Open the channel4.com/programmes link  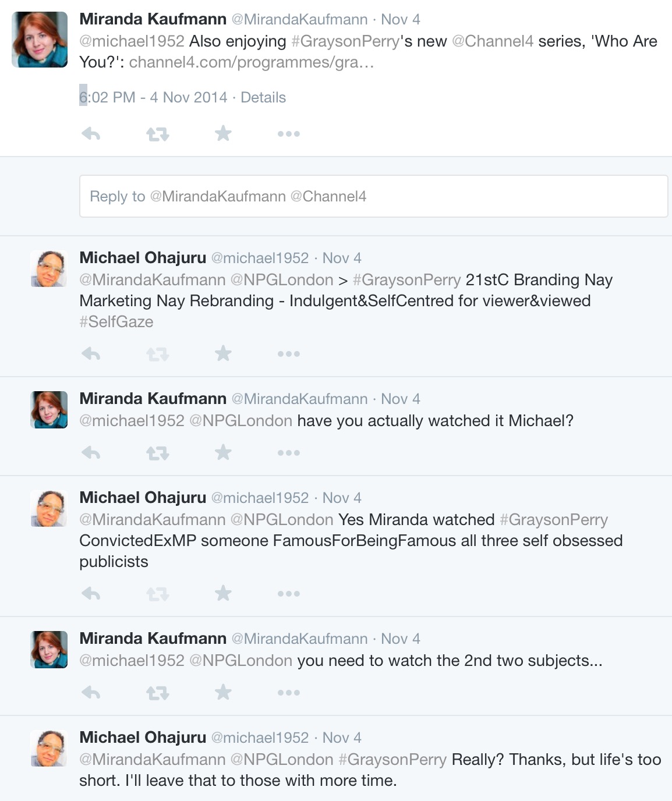pos(251,62)
